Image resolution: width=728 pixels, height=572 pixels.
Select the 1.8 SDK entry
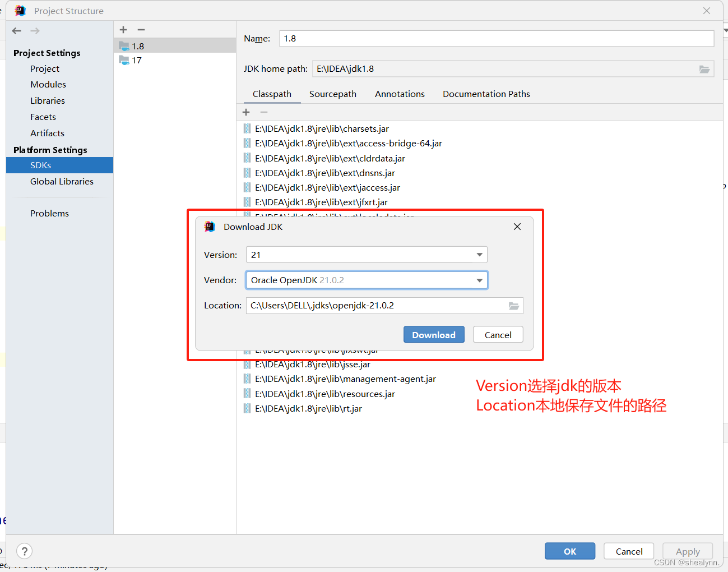coord(175,46)
